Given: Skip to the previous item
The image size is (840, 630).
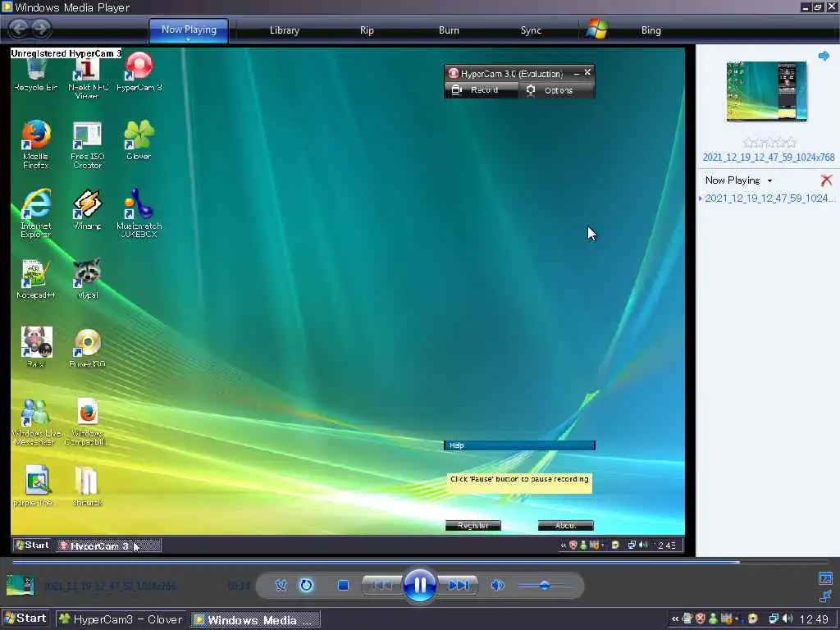Looking at the screenshot, I should pos(381,585).
